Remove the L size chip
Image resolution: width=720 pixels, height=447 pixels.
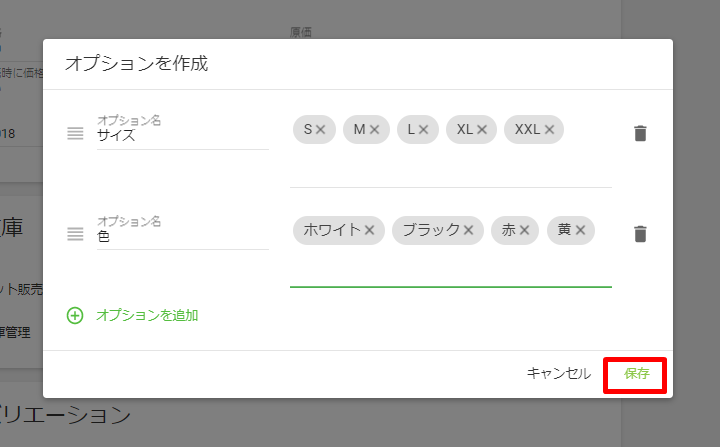423,129
